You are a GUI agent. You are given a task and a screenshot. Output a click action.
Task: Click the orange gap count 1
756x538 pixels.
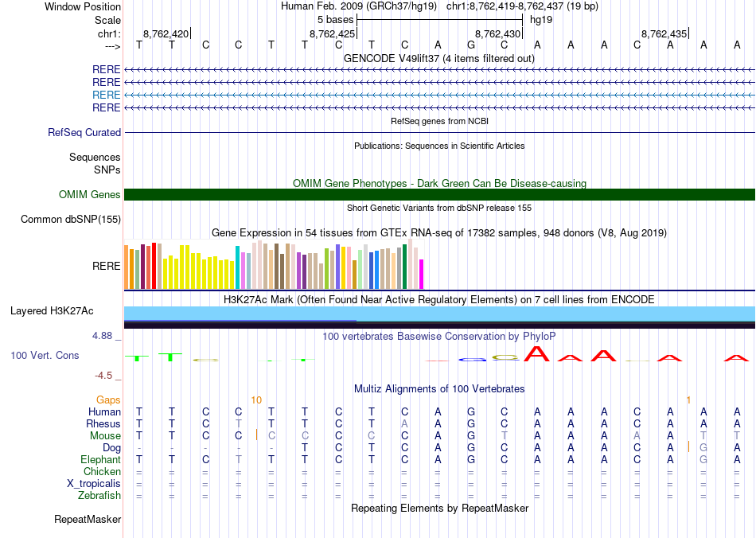688,400
